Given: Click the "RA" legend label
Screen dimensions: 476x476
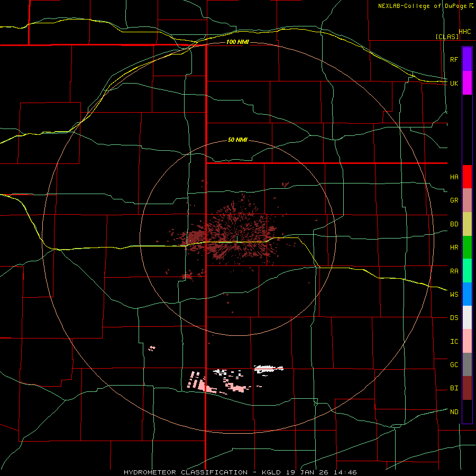Looking at the screenshot, I should (x=454, y=271).
